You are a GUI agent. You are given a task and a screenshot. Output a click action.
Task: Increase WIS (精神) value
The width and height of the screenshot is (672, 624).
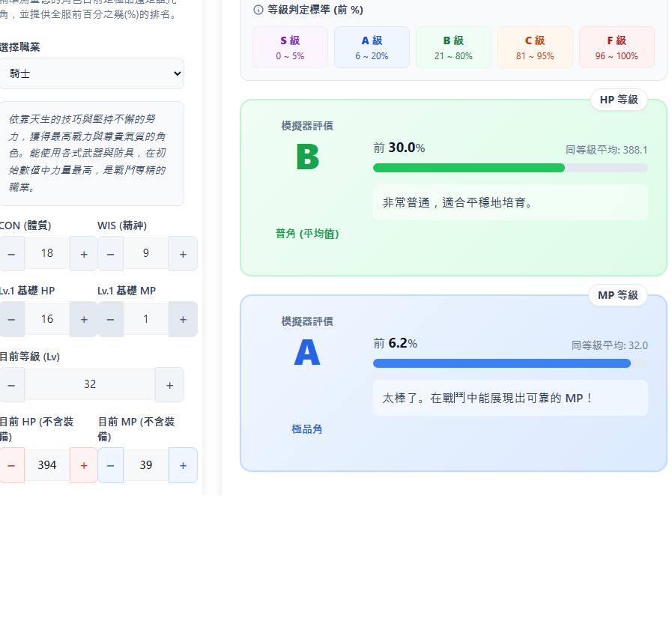pos(183,254)
